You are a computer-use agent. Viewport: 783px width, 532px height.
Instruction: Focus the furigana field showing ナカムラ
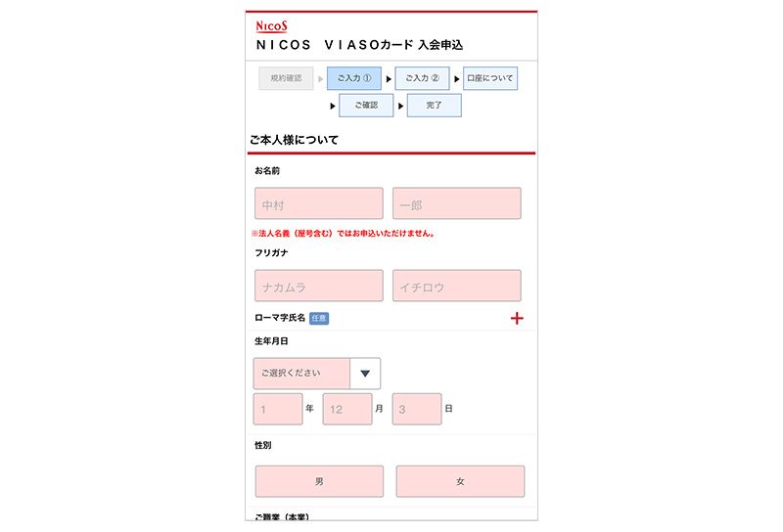(319, 286)
